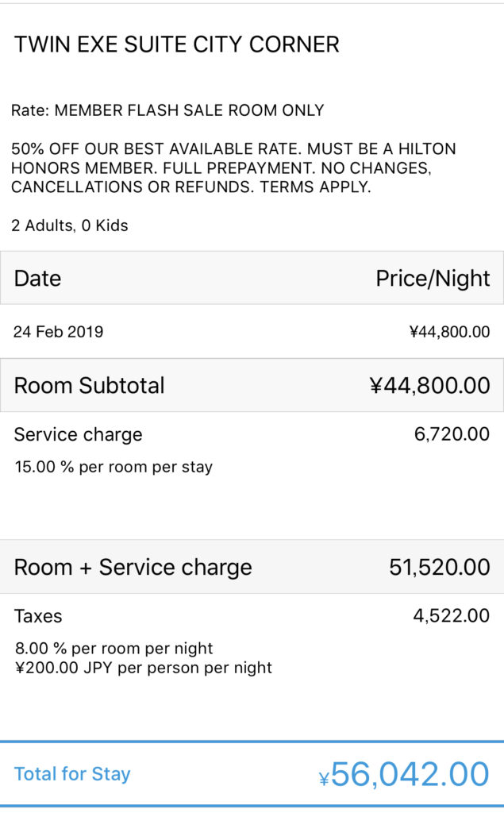This screenshot has height=813, width=504.
Task: Tap the ¥56,042.00 total amount
Action: click(x=404, y=774)
